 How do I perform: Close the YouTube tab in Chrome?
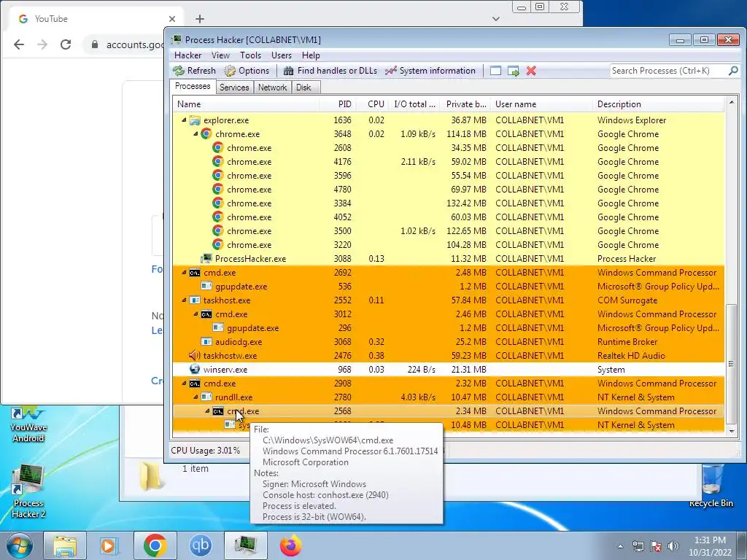172,19
